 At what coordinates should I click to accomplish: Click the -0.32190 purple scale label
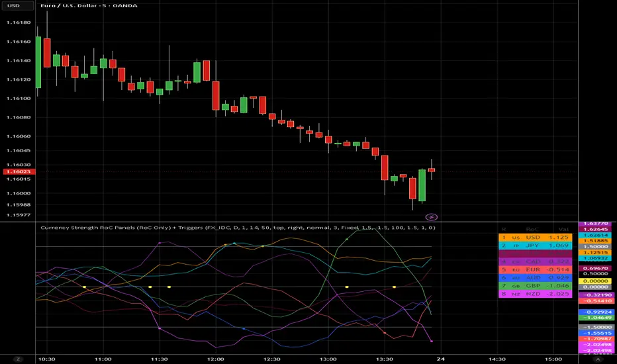click(x=595, y=295)
